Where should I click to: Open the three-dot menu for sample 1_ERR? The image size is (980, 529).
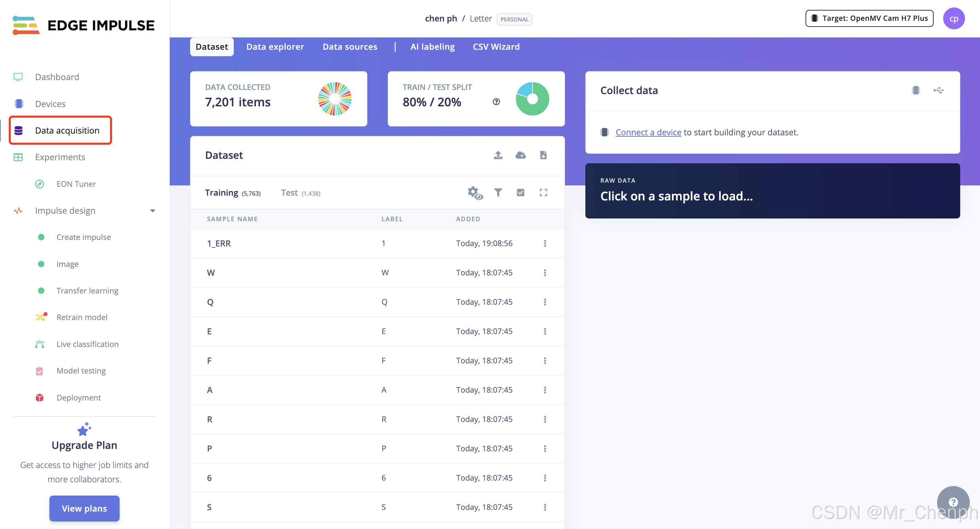(x=545, y=243)
